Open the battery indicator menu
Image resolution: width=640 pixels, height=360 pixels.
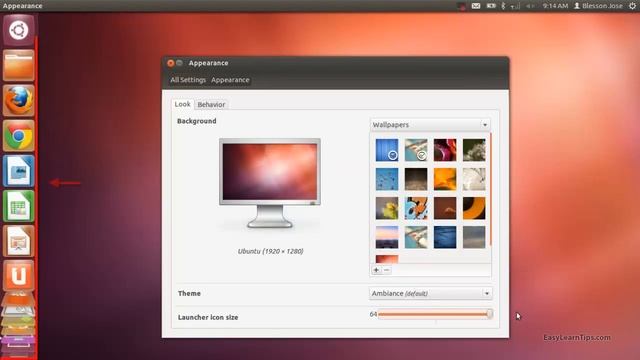(x=491, y=6)
